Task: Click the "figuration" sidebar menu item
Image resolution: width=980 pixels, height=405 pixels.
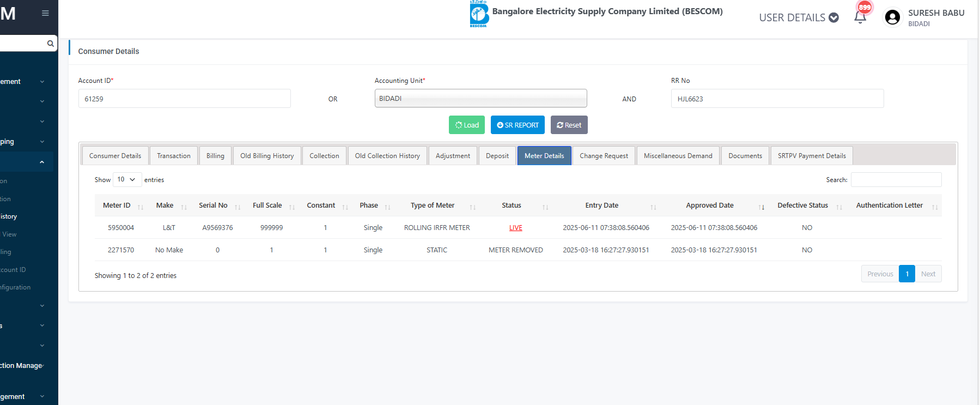Action: (15, 287)
